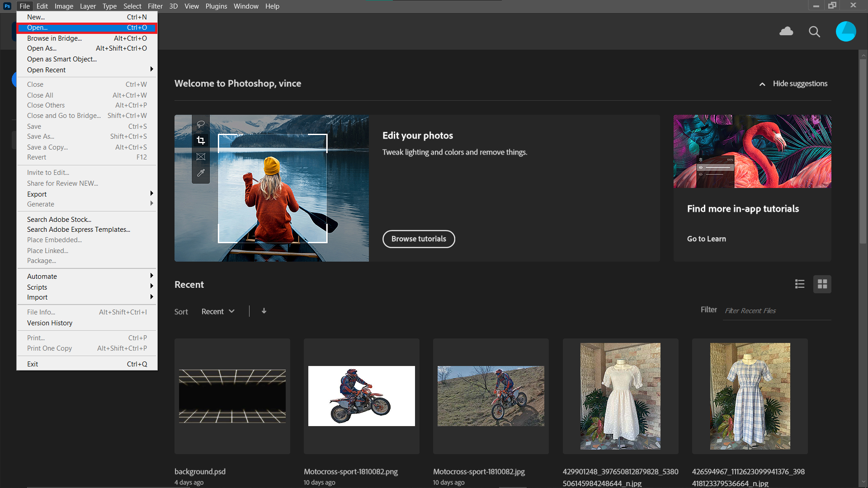Select the Crop tool in the photo preview
868x488 pixels.
tap(201, 140)
